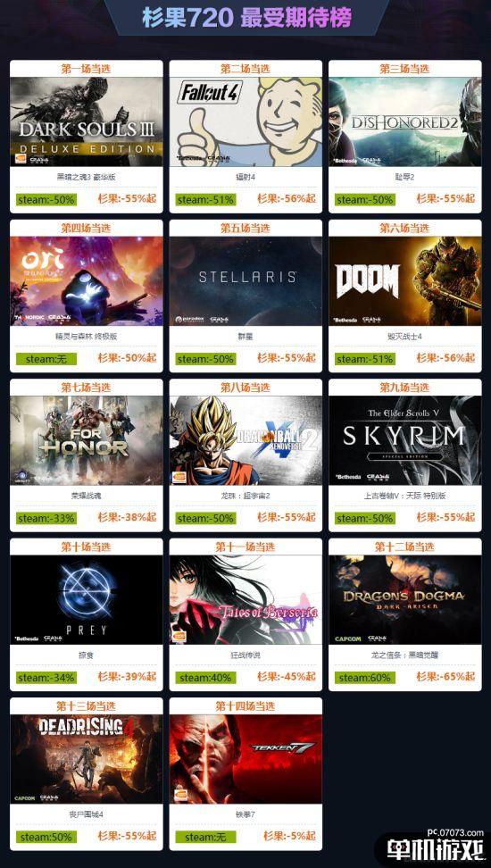Click the Fallout 4 Vault Boy image
491x868 pixels.
tap(245, 121)
